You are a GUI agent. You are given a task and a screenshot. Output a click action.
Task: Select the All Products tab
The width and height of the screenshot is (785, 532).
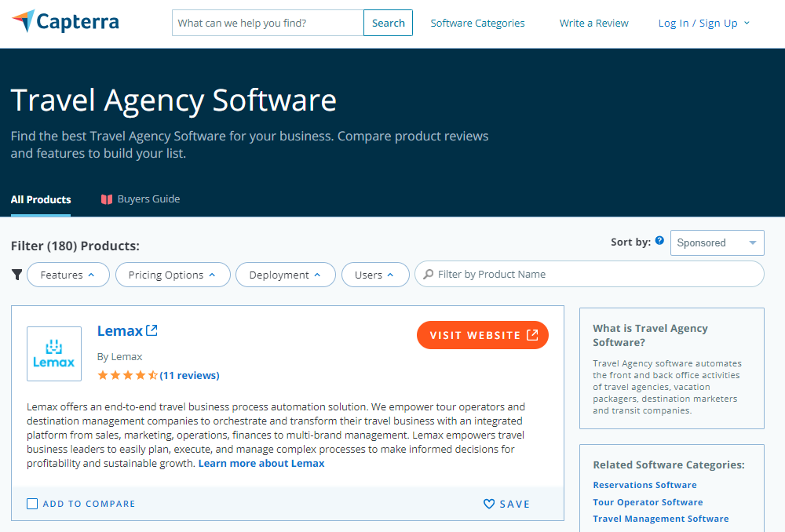tap(41, 199)
